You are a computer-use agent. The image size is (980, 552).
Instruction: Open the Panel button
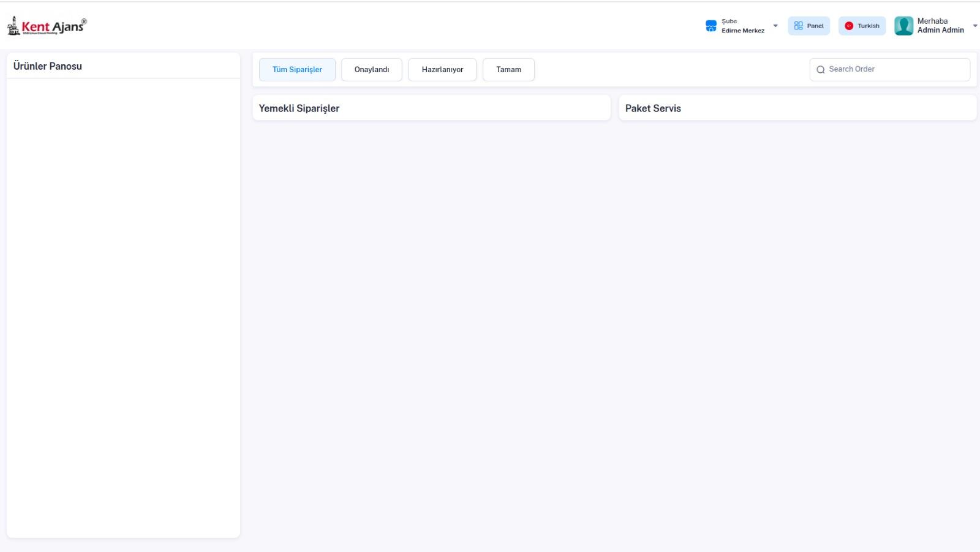809,26
